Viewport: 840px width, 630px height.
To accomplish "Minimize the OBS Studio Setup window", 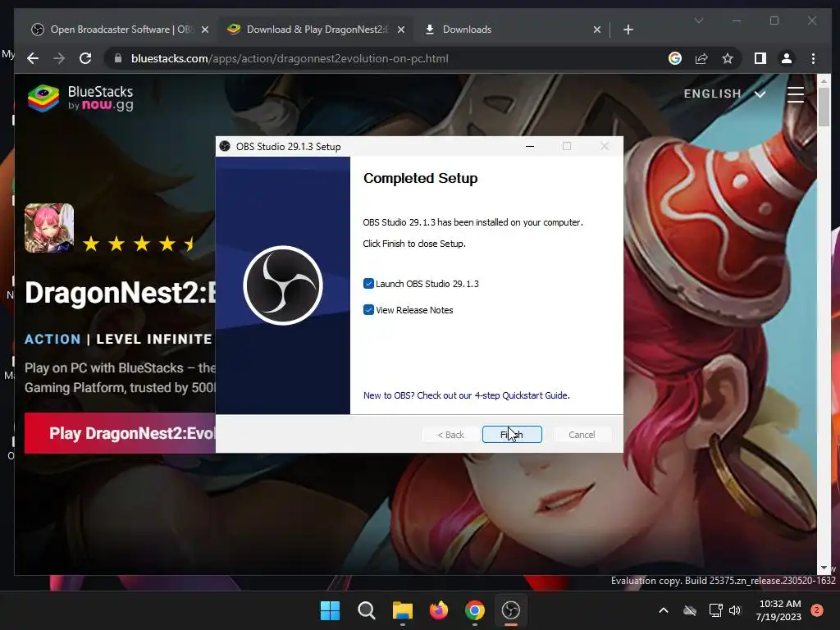I will pos(530,146).
